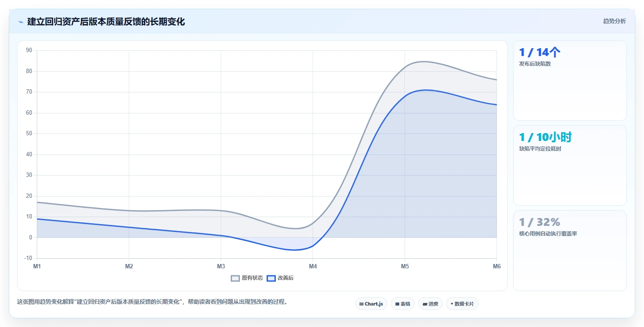Click the M4 label on the x-axis
This screenshot has height=327, width=644.
[x=313, y=266]
